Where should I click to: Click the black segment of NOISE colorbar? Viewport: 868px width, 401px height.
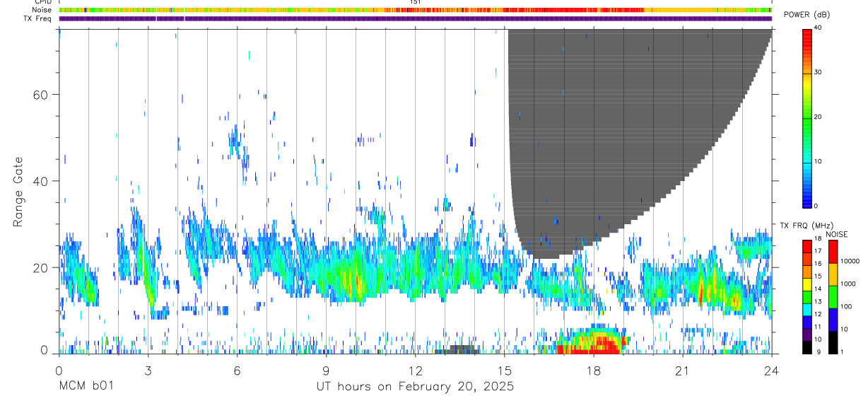point(831,342)
